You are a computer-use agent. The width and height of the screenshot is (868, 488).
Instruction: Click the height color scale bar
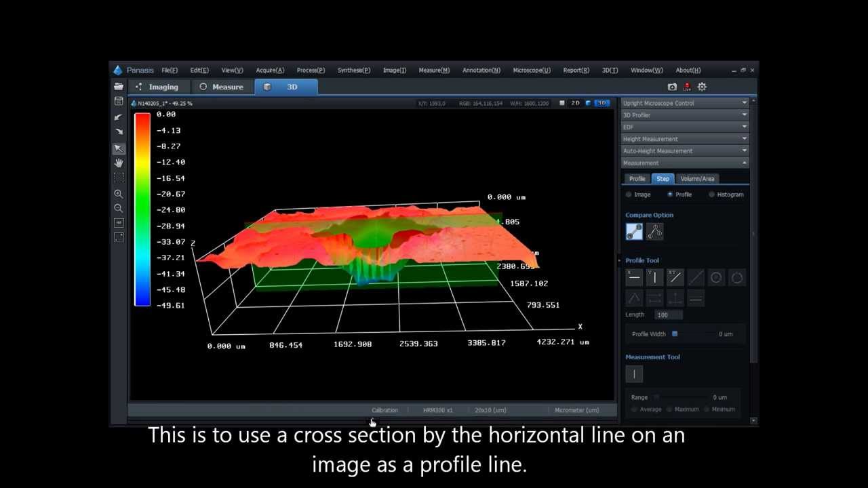pos(142,210)
